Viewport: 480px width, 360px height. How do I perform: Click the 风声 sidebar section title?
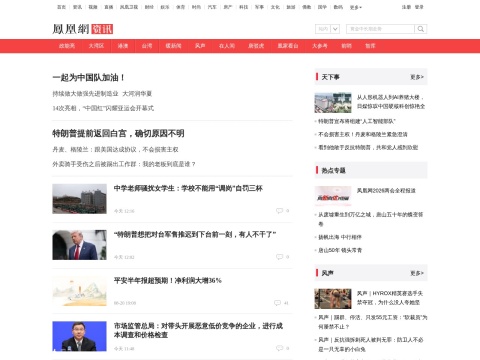[327, 273]
